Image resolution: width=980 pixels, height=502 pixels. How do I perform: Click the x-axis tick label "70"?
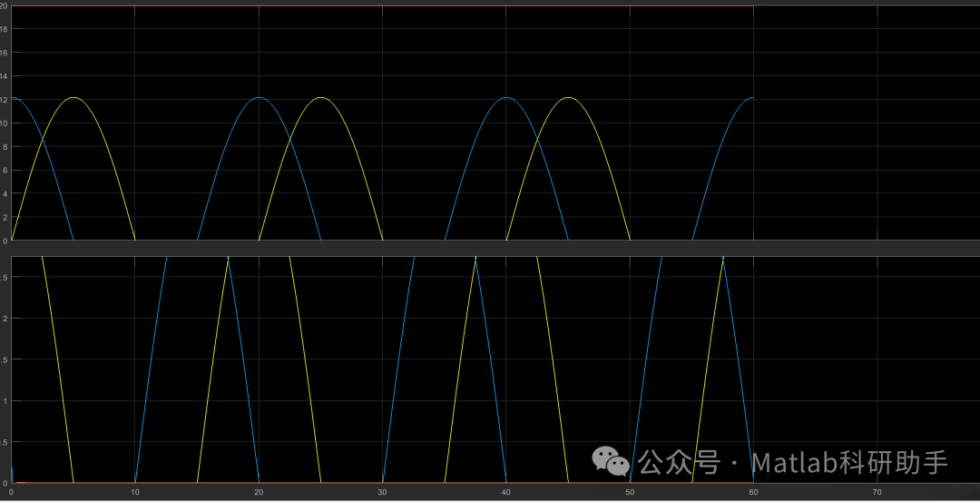877,493
